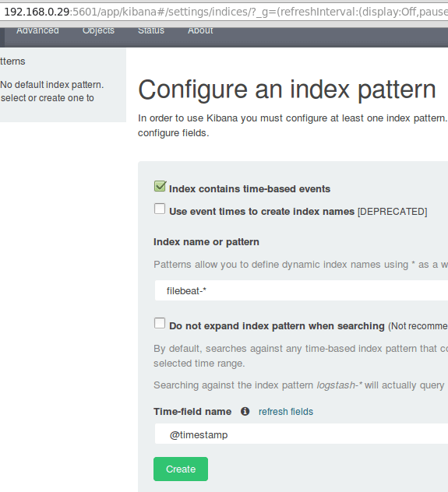Click the 'selected time range.' text
448x492 pixels.
click(x=199, y=364)
